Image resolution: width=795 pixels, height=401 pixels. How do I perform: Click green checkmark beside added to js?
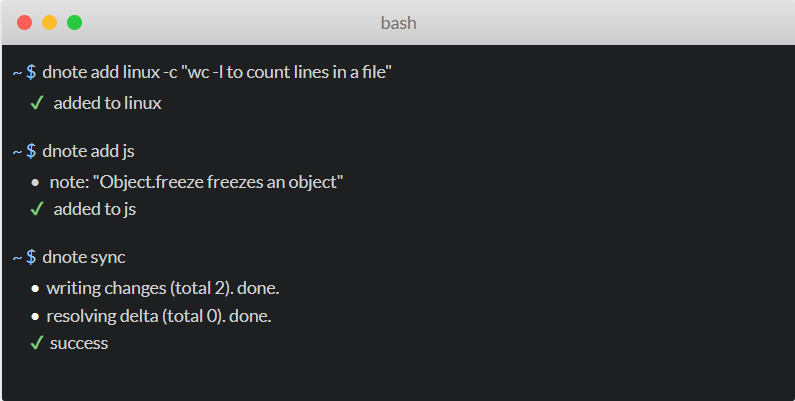(37, 209)
